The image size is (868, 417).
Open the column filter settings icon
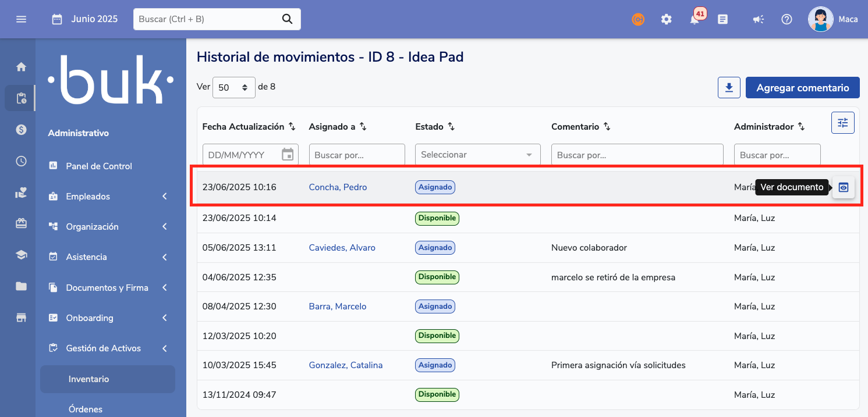click(x=842, y=123)
